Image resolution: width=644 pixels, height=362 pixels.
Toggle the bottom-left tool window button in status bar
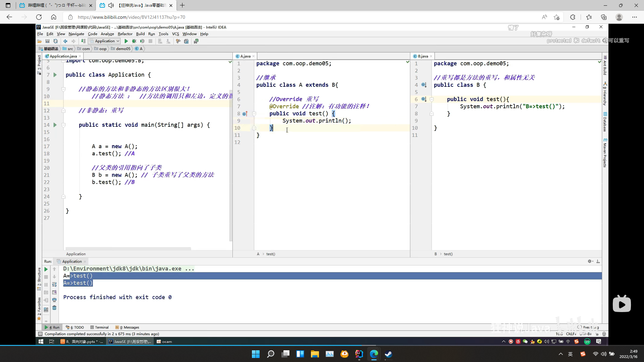[x=40, y=334]
